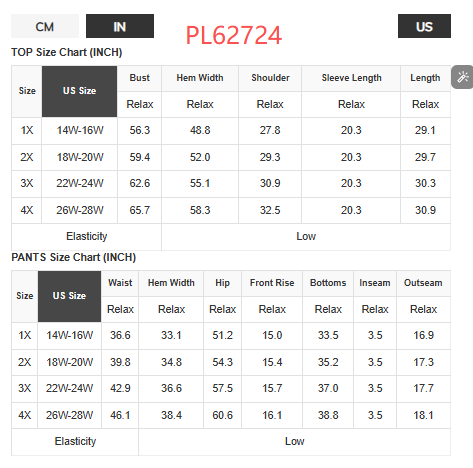Click the Inseam column header
473x468 pixels.
click(x=375, y=283)
